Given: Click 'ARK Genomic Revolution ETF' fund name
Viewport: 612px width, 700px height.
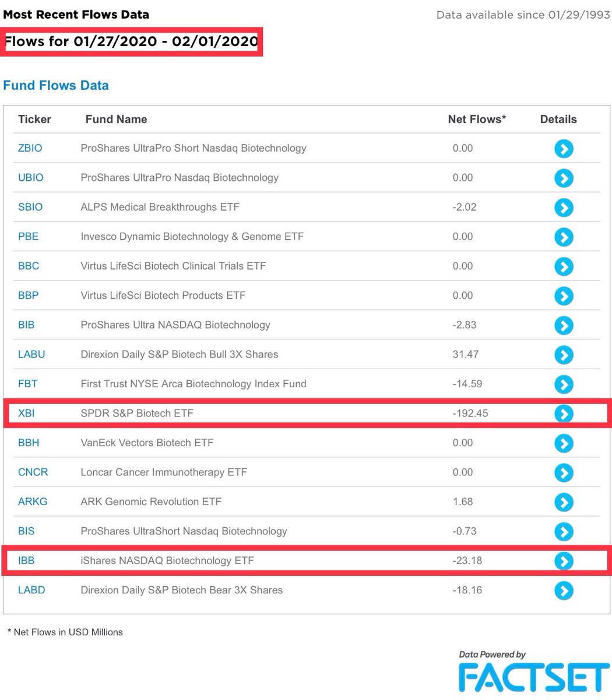Looking at the screenshot, I should point(151,502).
